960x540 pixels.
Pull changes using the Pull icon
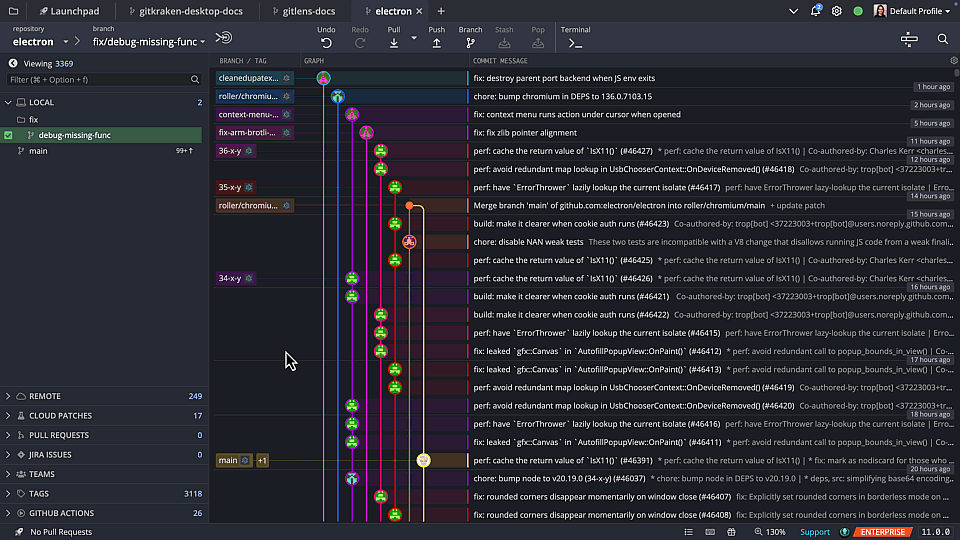click(394, 43)
